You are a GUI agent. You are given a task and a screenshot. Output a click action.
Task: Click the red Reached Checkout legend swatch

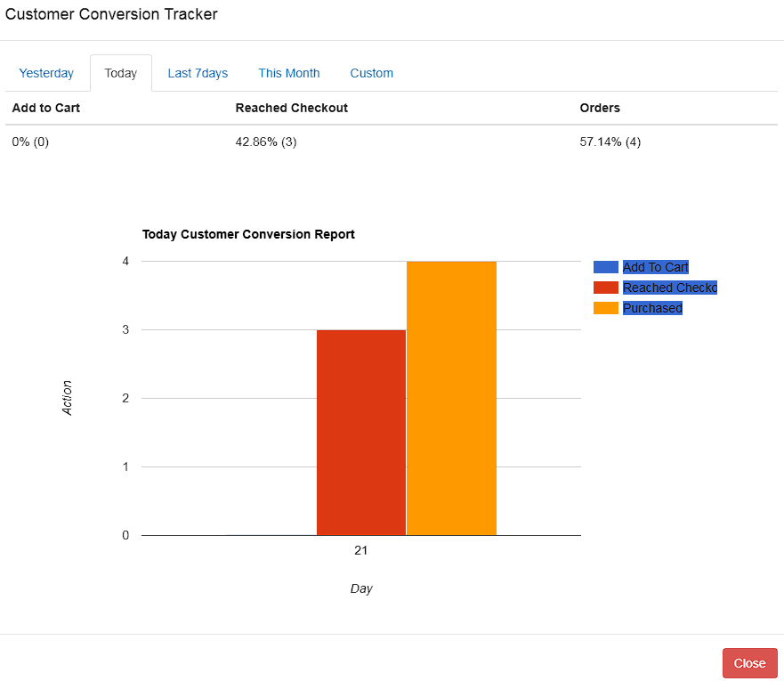[x=605, y=288]
